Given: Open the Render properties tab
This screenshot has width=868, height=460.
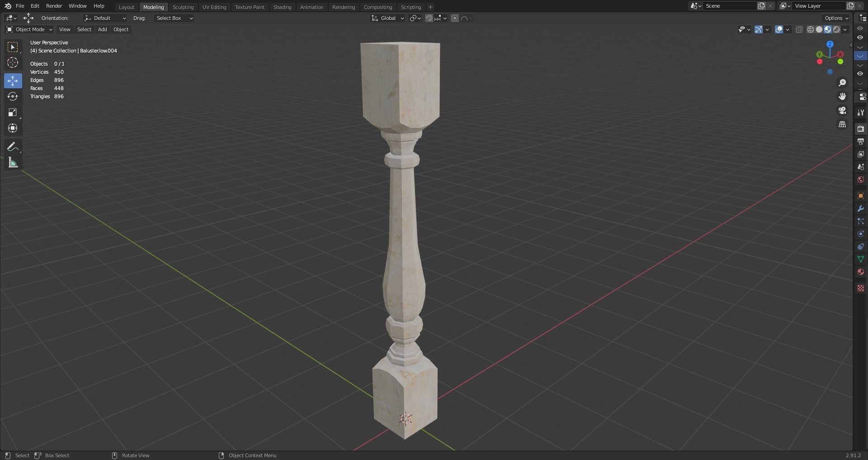Looking at the screenshot, I should (x=861, y=129).
